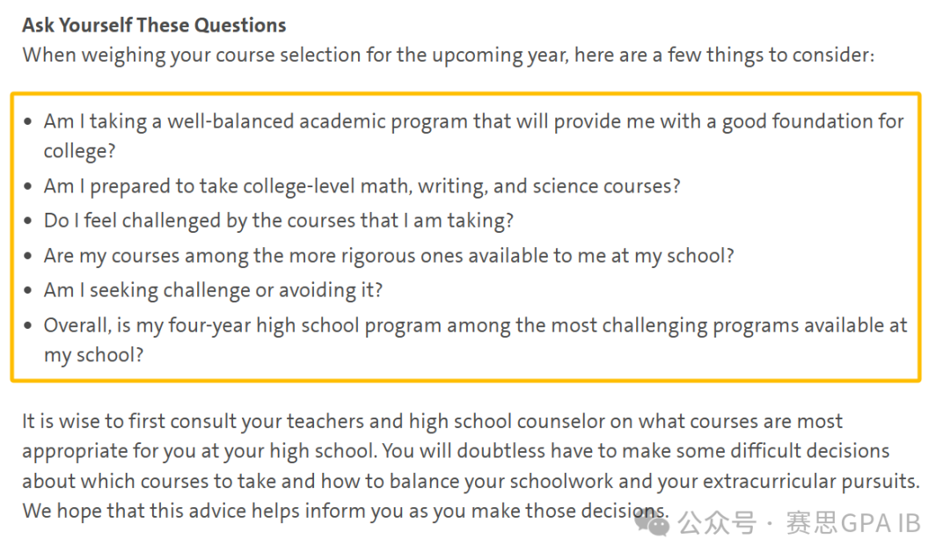Click the bullet dot before "Do I feel challenged"
The width and height of the screenshot is (950, 560).
point(30,221)
